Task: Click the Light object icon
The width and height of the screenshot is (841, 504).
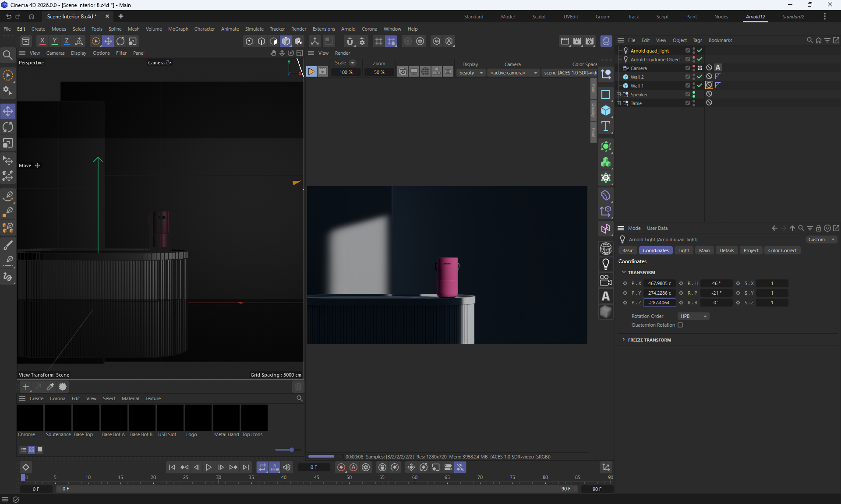Action: 606,264
